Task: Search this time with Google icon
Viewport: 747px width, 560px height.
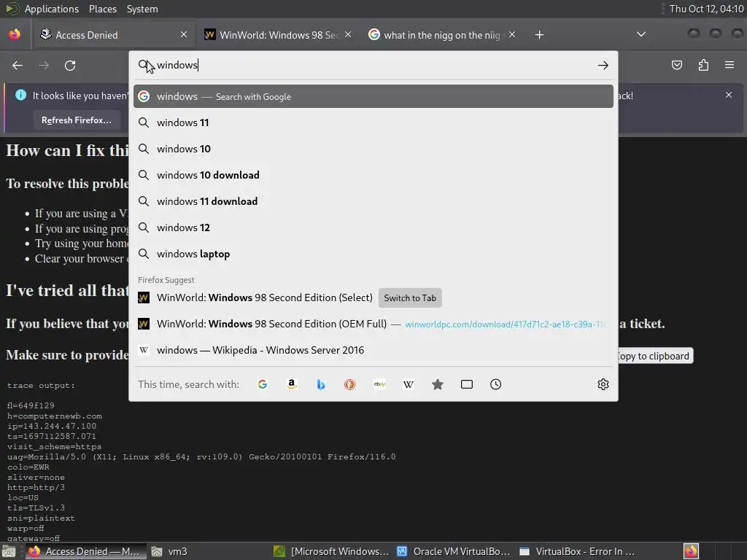Action: 263,384
